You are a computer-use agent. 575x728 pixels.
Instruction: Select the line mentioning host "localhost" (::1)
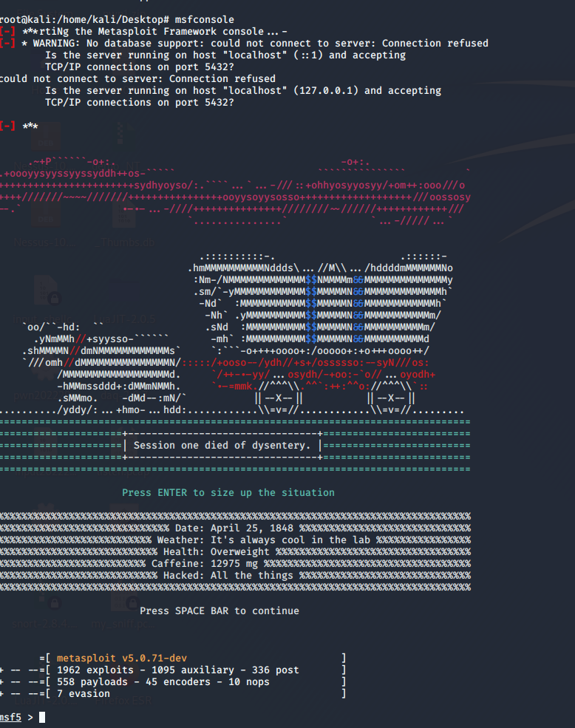pos(225,55)
